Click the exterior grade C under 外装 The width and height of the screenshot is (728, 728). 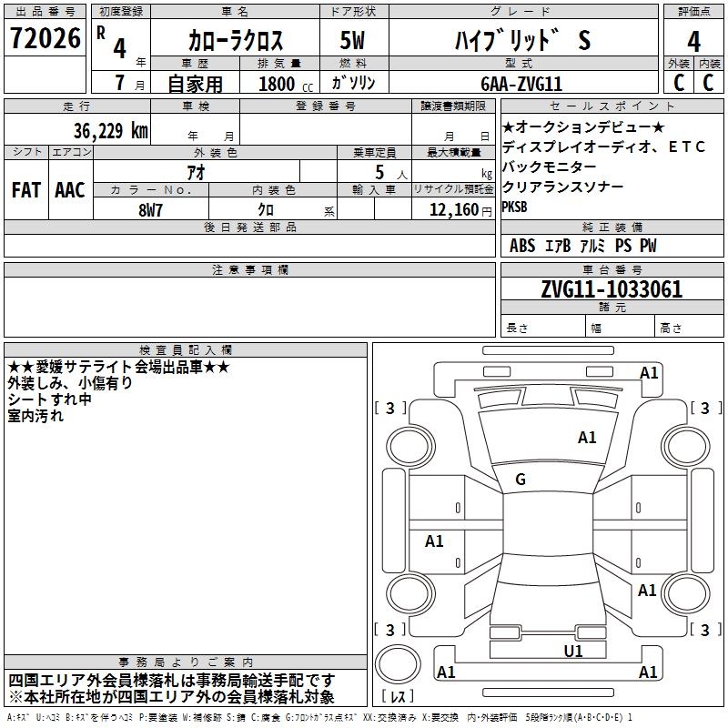(679, 83)
